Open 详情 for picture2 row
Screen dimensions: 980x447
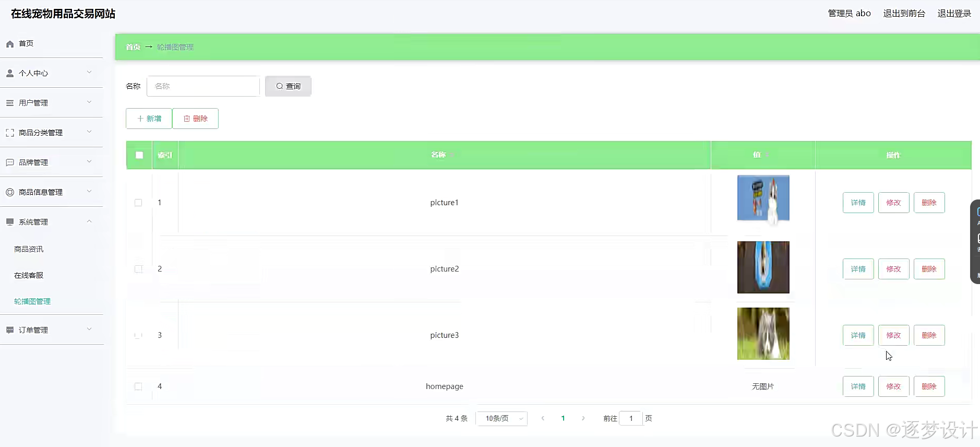pyautogui.click(x=858, y=269)
